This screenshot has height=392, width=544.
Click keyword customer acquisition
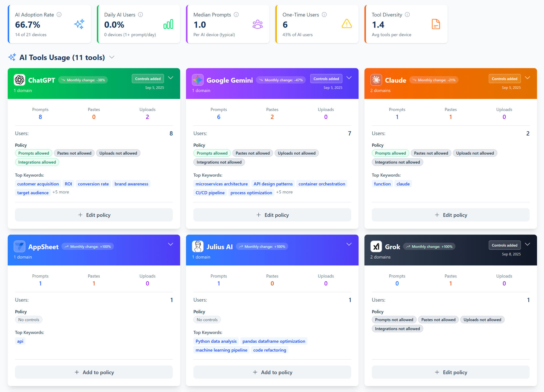click(x=38, y=184)
